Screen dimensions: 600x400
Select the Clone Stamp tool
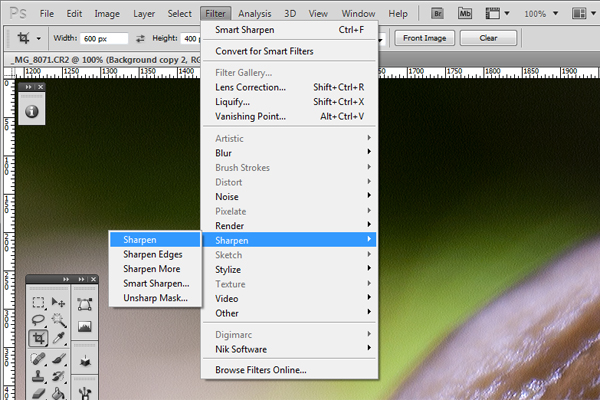38,377
